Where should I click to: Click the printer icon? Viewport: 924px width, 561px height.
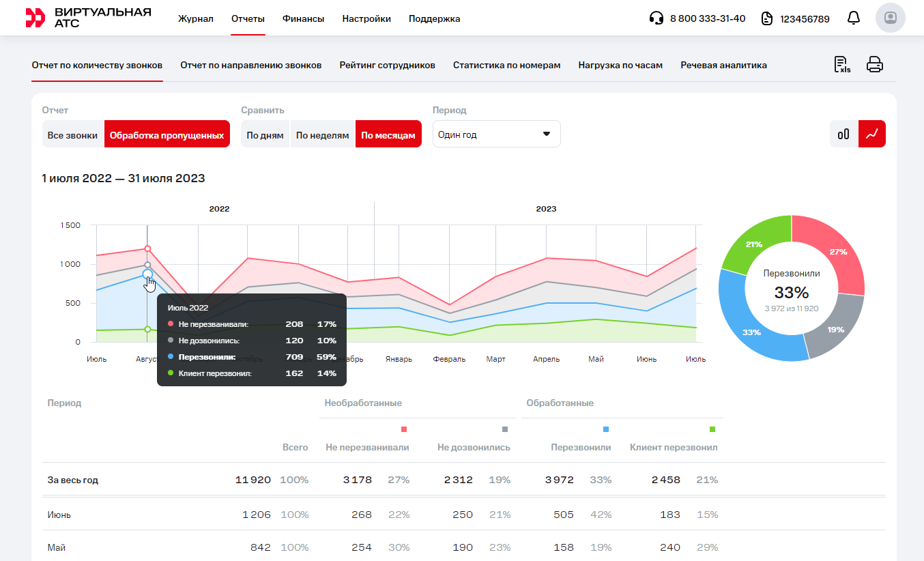pyautogui.click(x=874, y=65)
